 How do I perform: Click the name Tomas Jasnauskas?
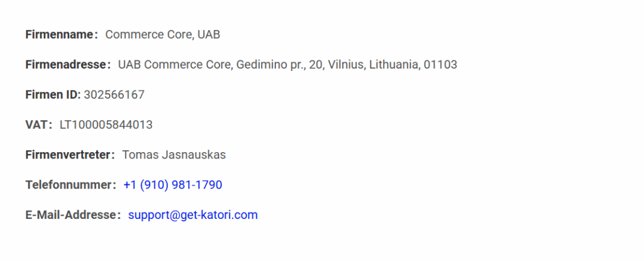tap(174, 155)
